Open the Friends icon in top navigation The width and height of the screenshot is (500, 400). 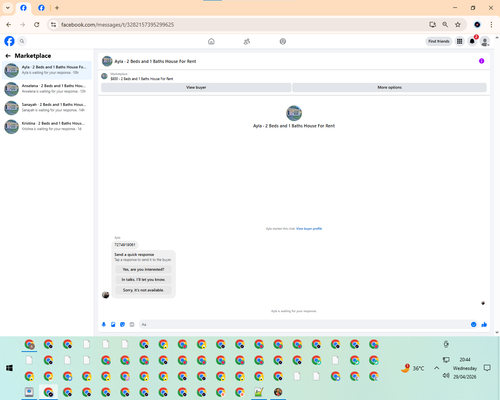point(247,41)
